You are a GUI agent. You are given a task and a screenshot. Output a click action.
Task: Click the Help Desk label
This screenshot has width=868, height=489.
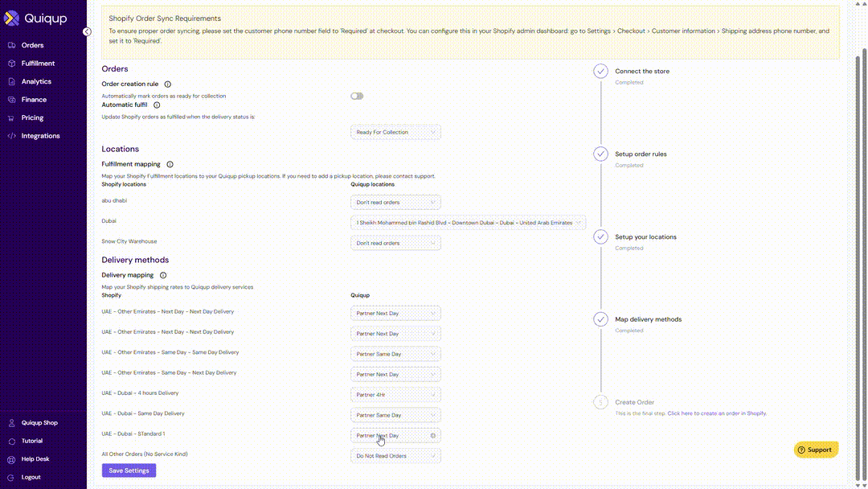click(35, 459)
